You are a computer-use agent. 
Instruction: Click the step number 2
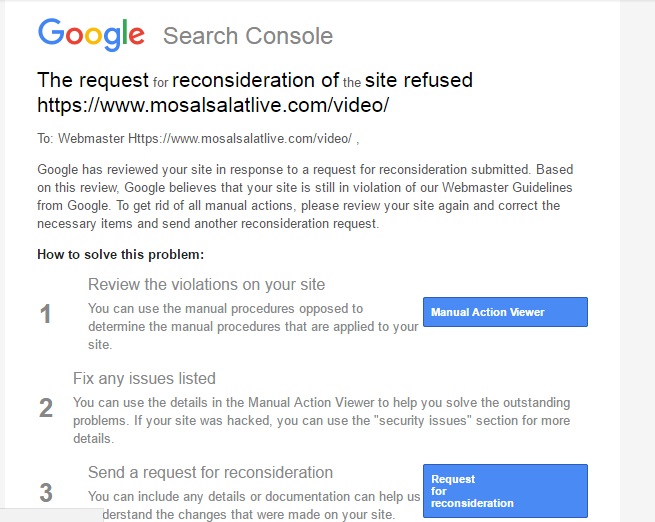click(x=46, y=408)
